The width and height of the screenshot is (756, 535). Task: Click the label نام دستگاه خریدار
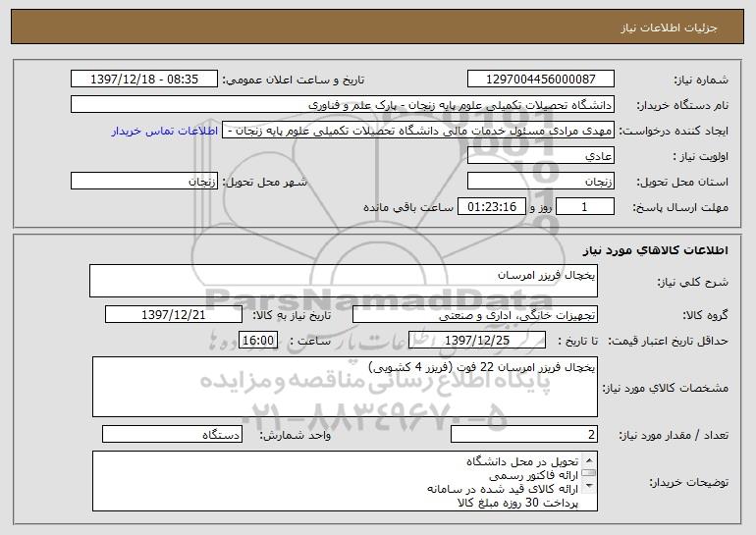coord(682,106)
